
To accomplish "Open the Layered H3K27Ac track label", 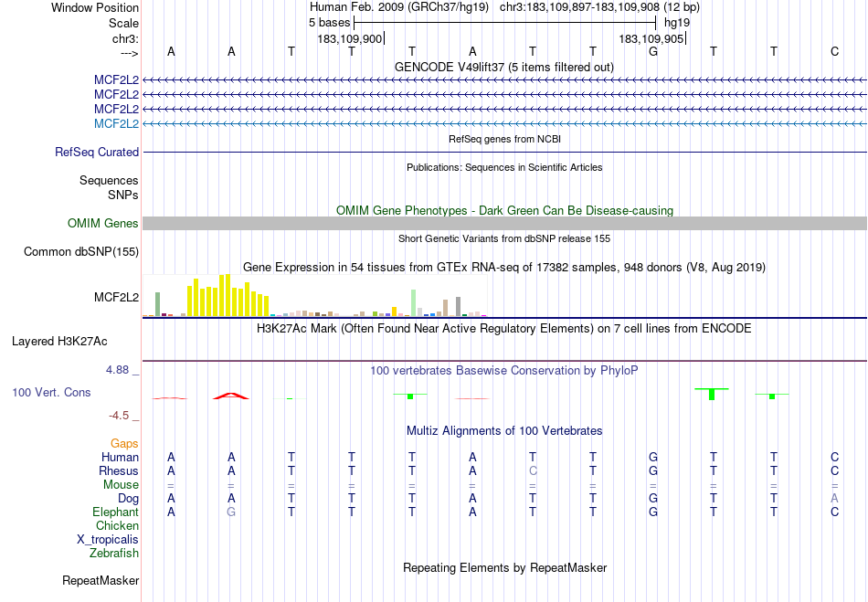I will click(x=59, y=342).
